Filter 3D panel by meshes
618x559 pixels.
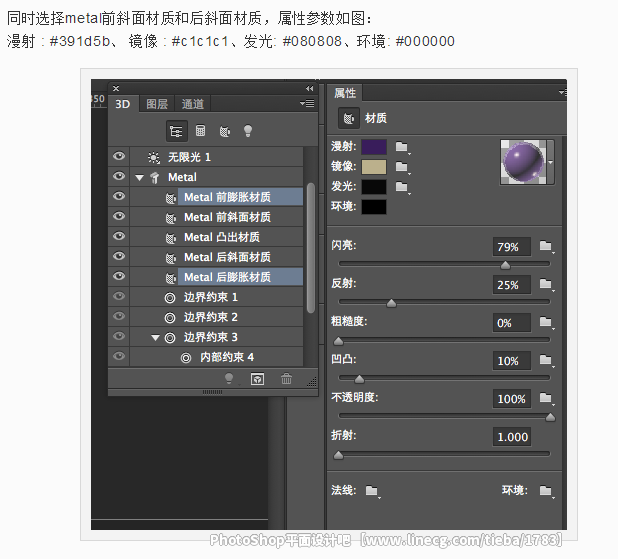[200, 130]
